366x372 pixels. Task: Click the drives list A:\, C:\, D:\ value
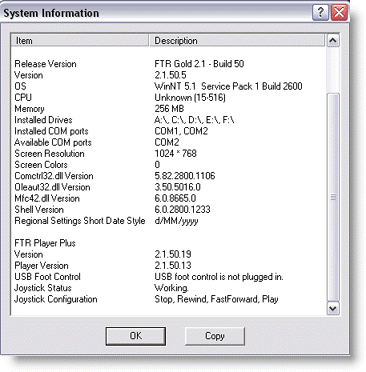(x=194, y=120)
